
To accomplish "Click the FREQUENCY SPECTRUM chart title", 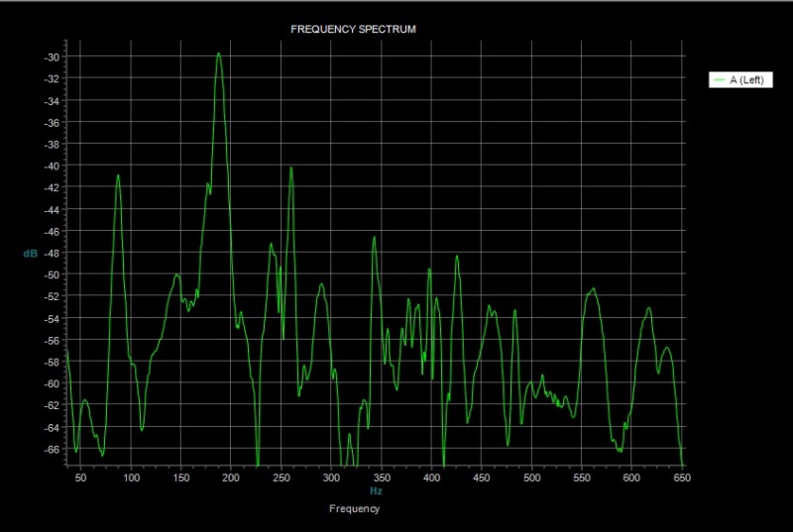I will pos(352,30).
